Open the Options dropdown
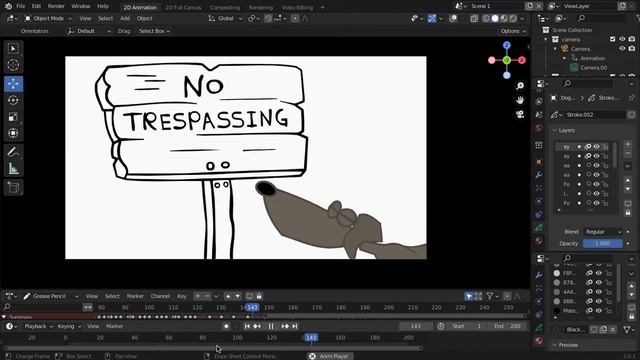This screenshot has height=360, width=640. pyautogui.click(x=513, y=31)
